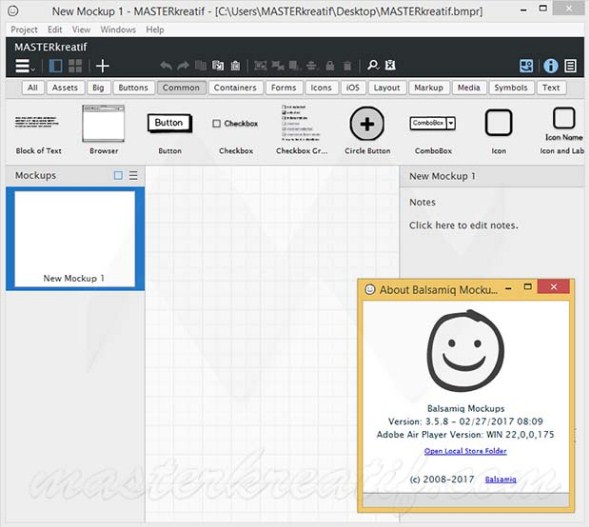This screenshot has width=589, height=527.
Task: Select the Symbols library category
Action: [x=511, y=88]
